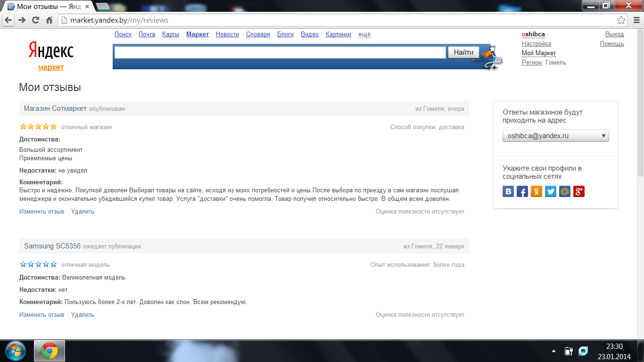Click the battery tray icon
Screen dimensions: 644x362
569,351
